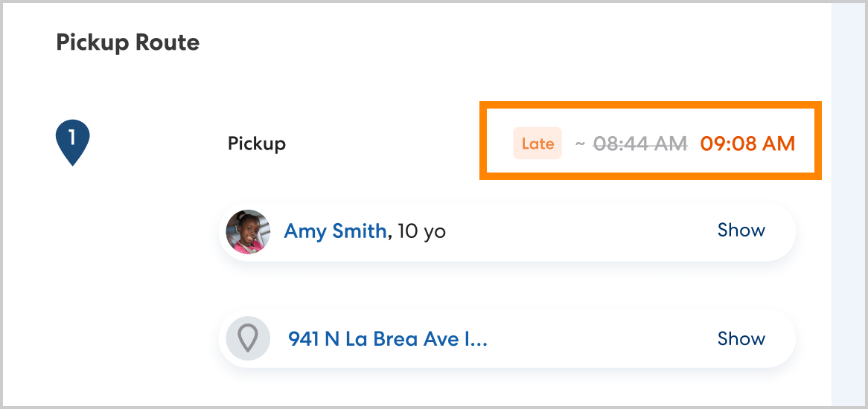Open the 941 N La Brea Ave link
The height and width of the screenshot is (409, 868).
point(387,339)
